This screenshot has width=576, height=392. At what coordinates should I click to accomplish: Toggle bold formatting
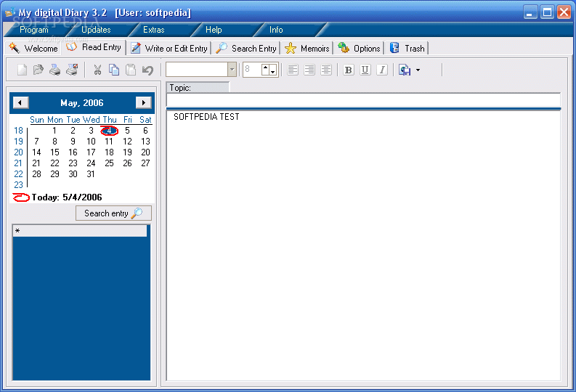pos(348,70)
